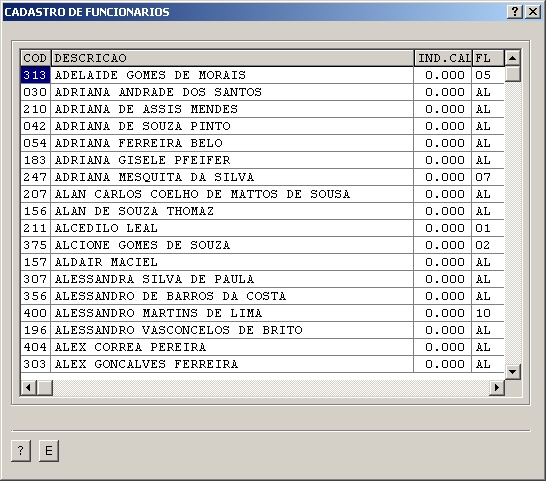Click code cell 375
546x481 pixels.
(36, 245)
